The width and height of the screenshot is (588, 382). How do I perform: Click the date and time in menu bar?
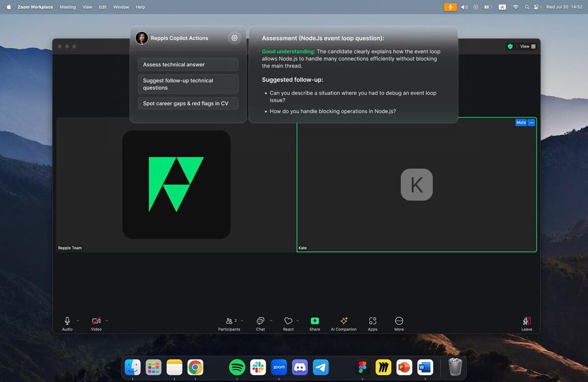pyautogui.click(x=564, y=7)
